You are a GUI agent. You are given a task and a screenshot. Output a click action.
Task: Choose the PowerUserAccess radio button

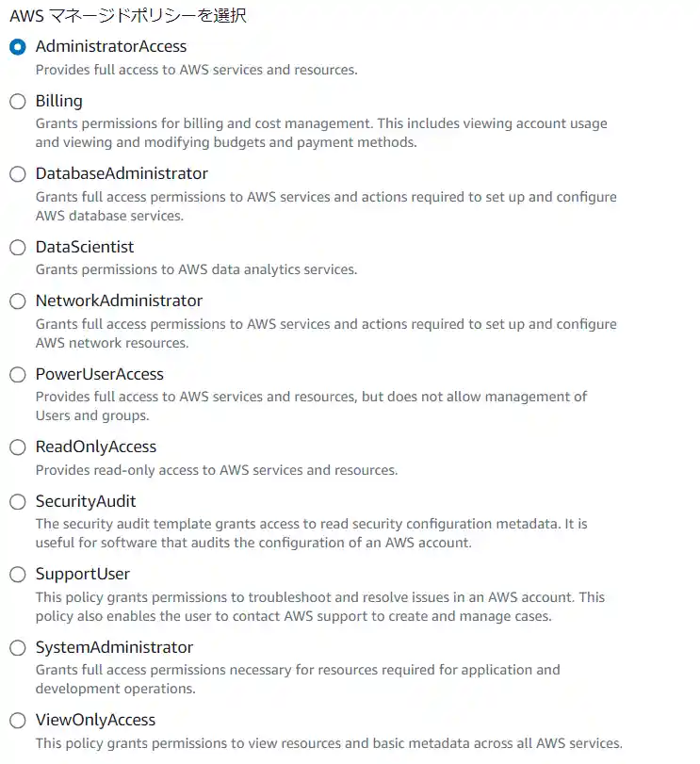click(18, 375)
